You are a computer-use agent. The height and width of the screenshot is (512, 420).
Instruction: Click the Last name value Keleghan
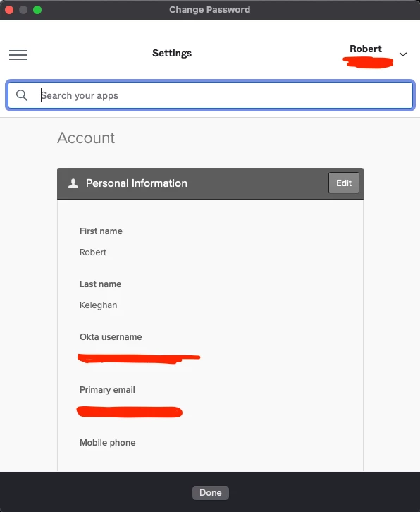pos(98,305)
